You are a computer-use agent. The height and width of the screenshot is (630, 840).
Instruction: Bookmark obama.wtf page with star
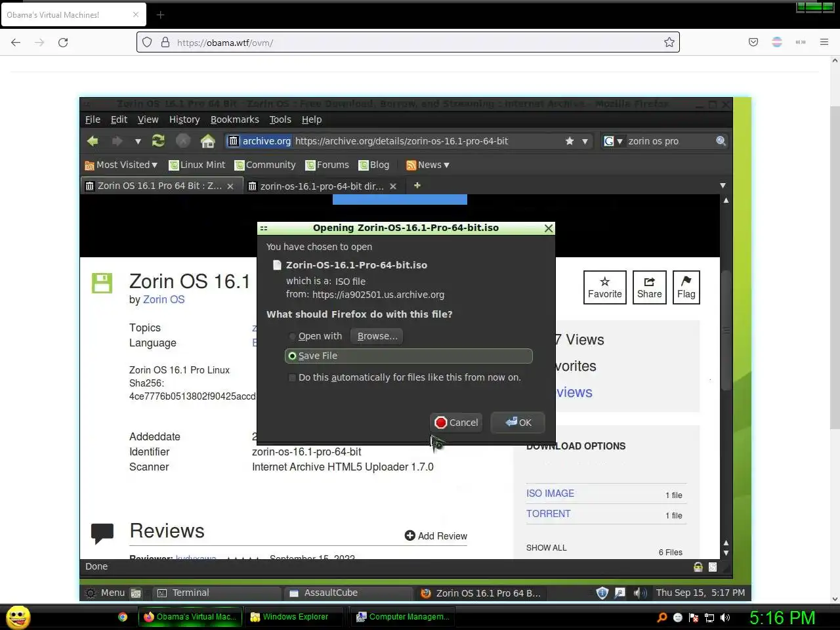pos(669,42)
